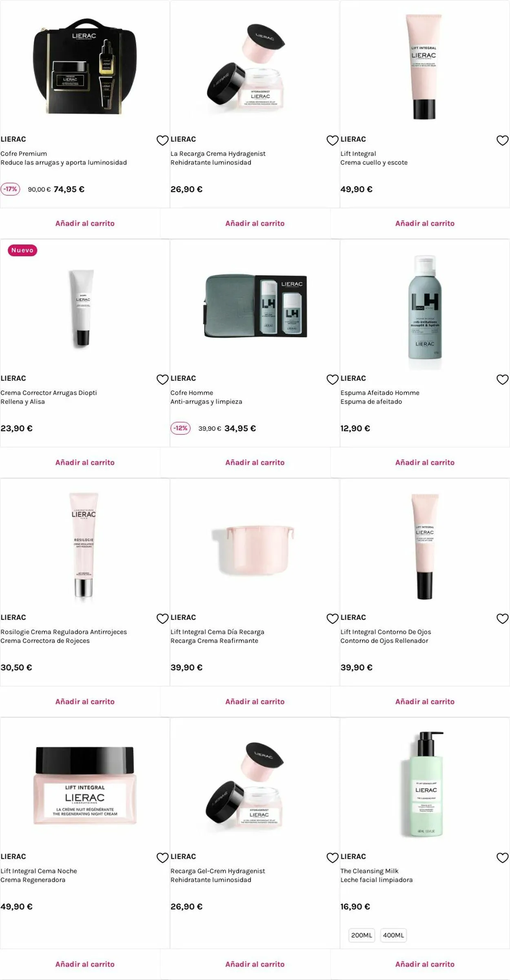The image size is (510, 980).
Task: Open Cofre Homme product image
Action: click(255, 306)
